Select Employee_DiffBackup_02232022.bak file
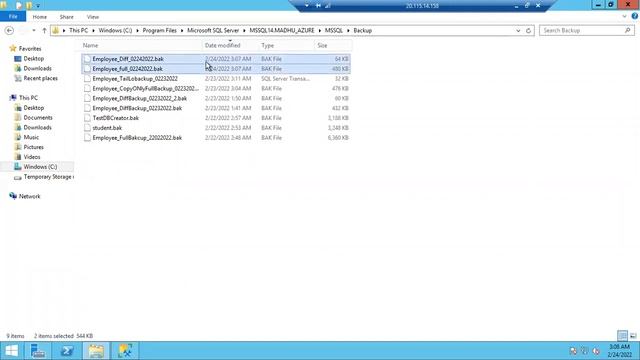 [137, 108]
